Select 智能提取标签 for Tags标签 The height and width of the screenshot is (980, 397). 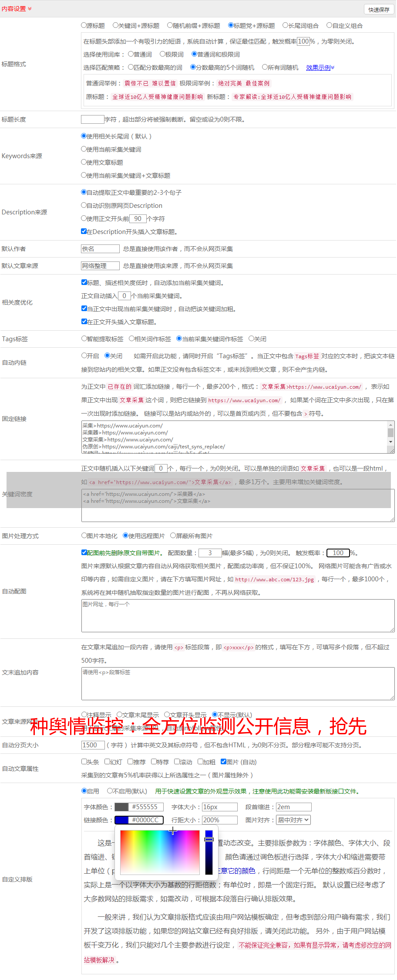click(84, 339)
